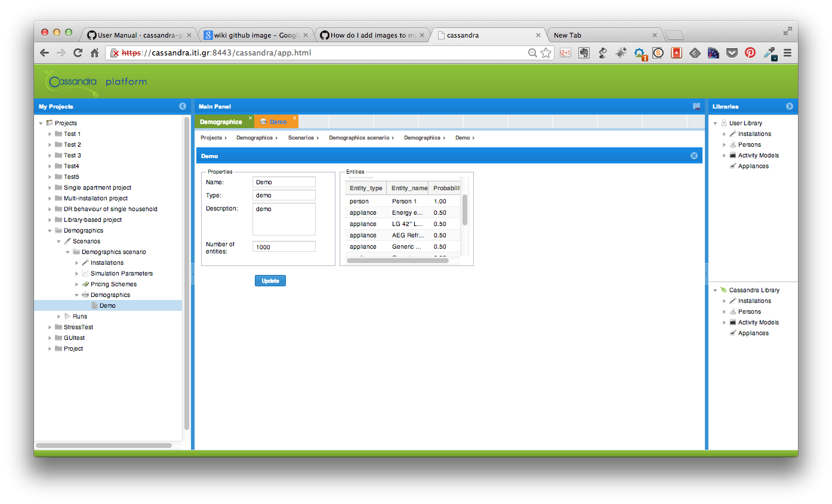Expand Single apartment project node
The width and height of the screenshot is (832, 504).
pyautogui.click(x=50, y=187)
